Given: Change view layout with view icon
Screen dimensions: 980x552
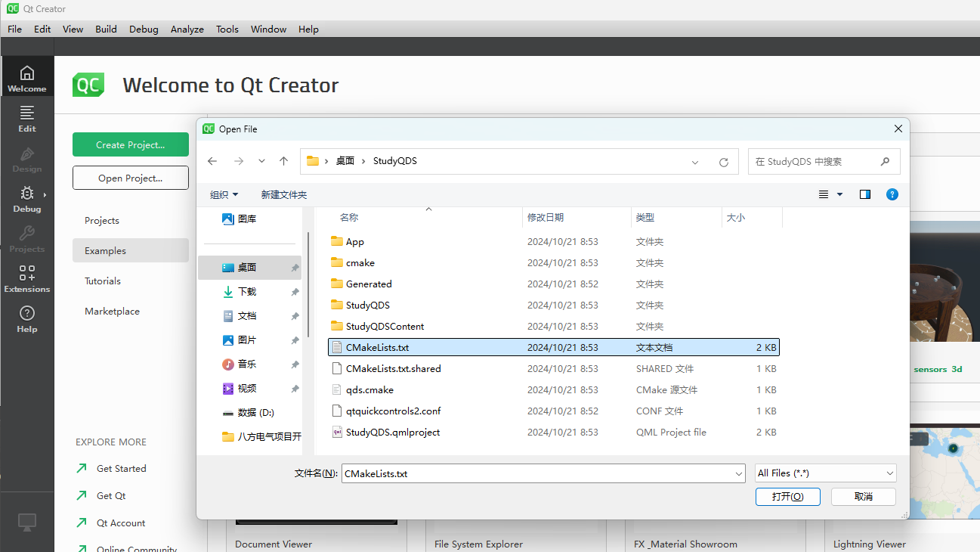Looking at the screenshot, I should tap(824, 194).
